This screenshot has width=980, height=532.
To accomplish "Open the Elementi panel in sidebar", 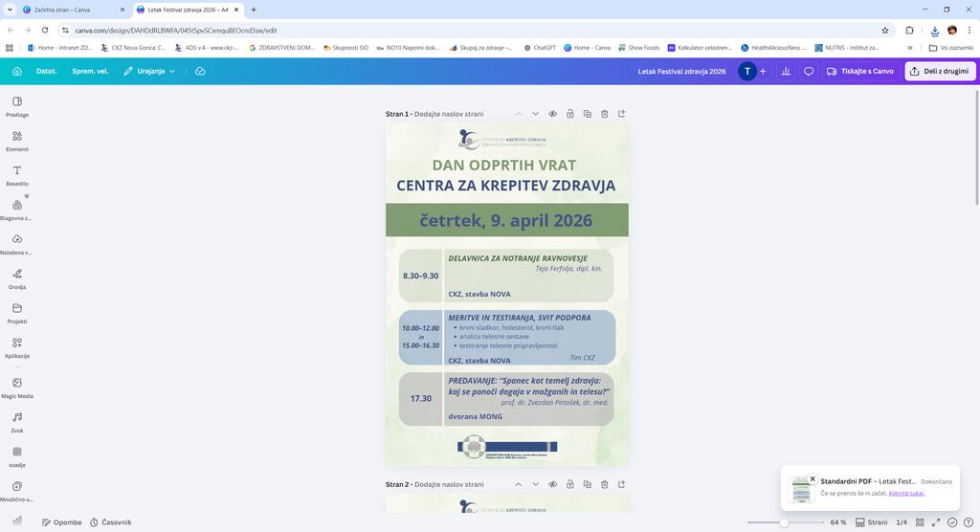I will 17,140.
